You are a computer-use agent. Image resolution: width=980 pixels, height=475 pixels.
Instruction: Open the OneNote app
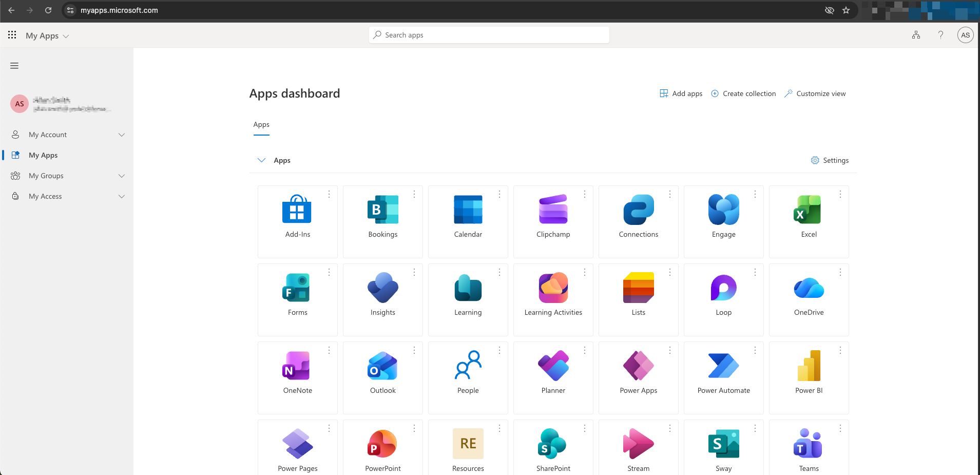click(x=297, y=377)
